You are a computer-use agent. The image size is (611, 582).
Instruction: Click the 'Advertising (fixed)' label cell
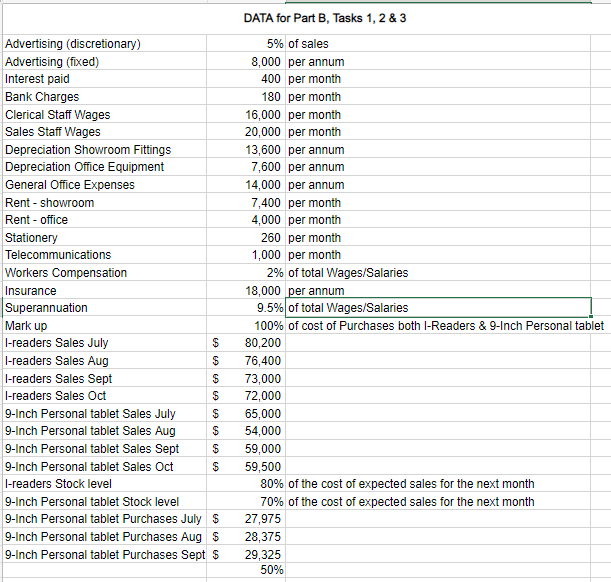104,62
